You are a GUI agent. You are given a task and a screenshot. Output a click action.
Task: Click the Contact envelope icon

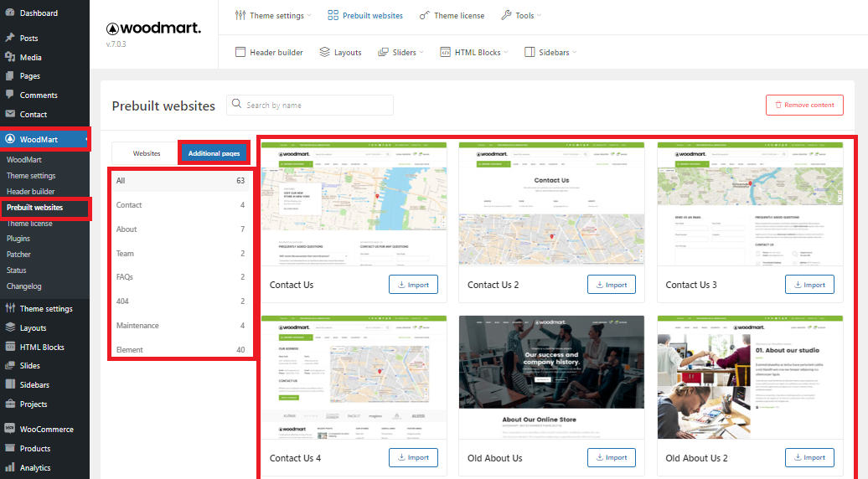(10, 114)
